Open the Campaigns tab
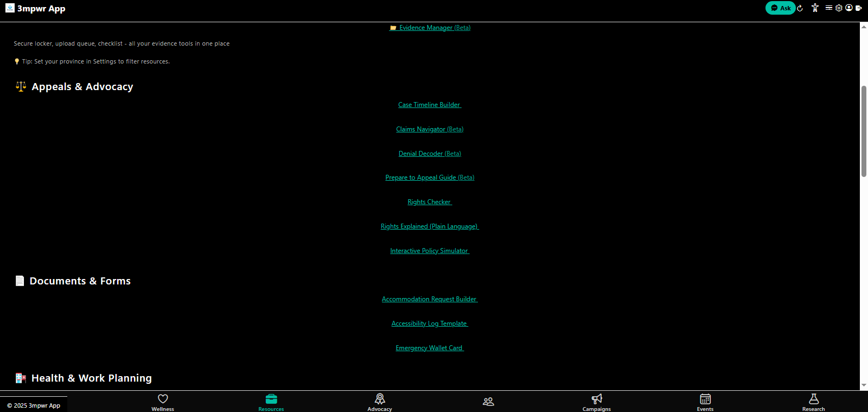The height and width of the screenshot is (412, 868). coord(597,402)
